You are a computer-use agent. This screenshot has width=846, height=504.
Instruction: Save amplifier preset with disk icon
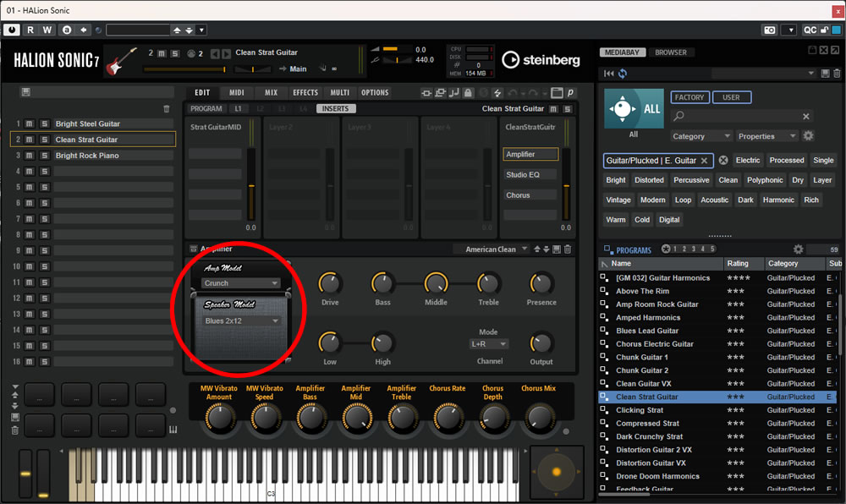(557, 249)
